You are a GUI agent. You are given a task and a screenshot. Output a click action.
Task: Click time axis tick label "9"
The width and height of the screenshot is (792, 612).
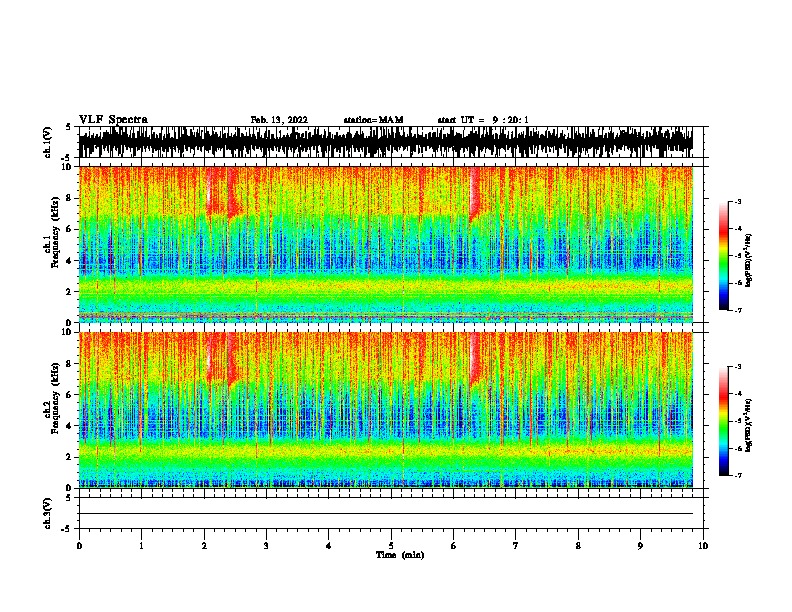(640, 546)
